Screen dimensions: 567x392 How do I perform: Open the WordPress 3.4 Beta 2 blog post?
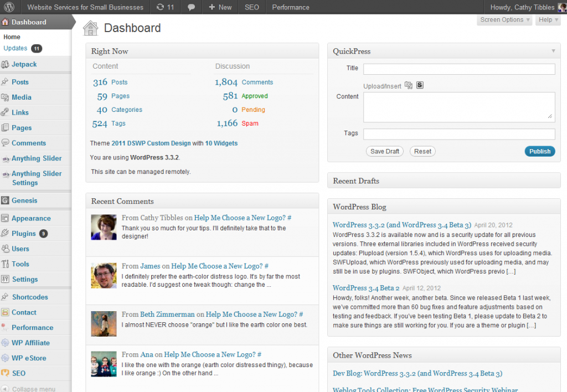click(x=366, y=288)
